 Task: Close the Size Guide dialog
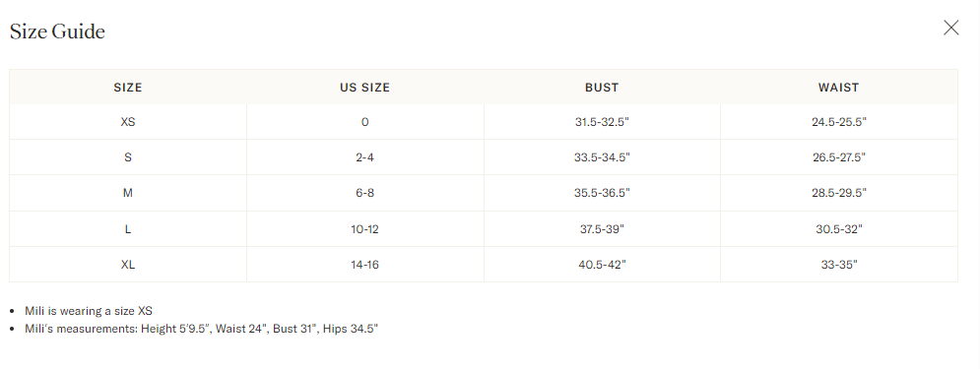click(x=950, y=28)
